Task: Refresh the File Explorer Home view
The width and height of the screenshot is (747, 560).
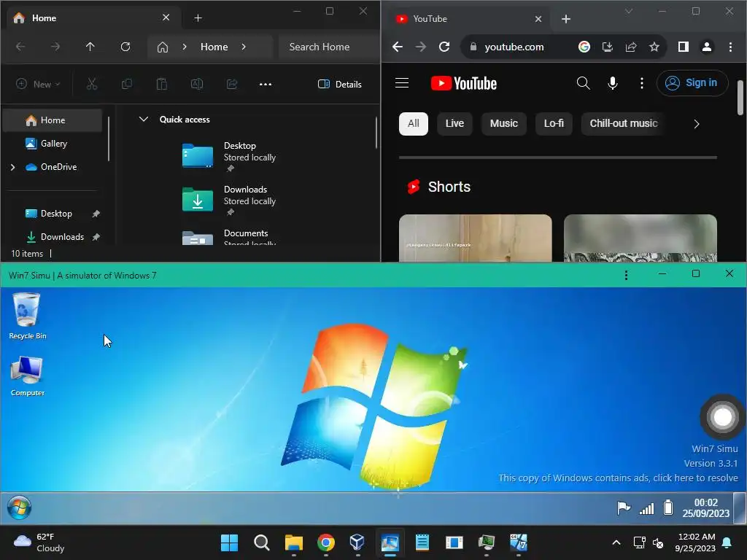Action: click(125, 47)
